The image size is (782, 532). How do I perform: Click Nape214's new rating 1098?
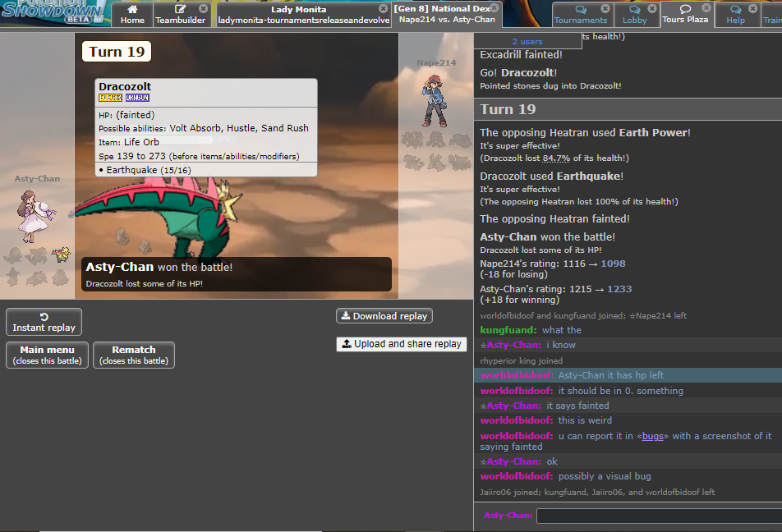click(x=613, y=264)
